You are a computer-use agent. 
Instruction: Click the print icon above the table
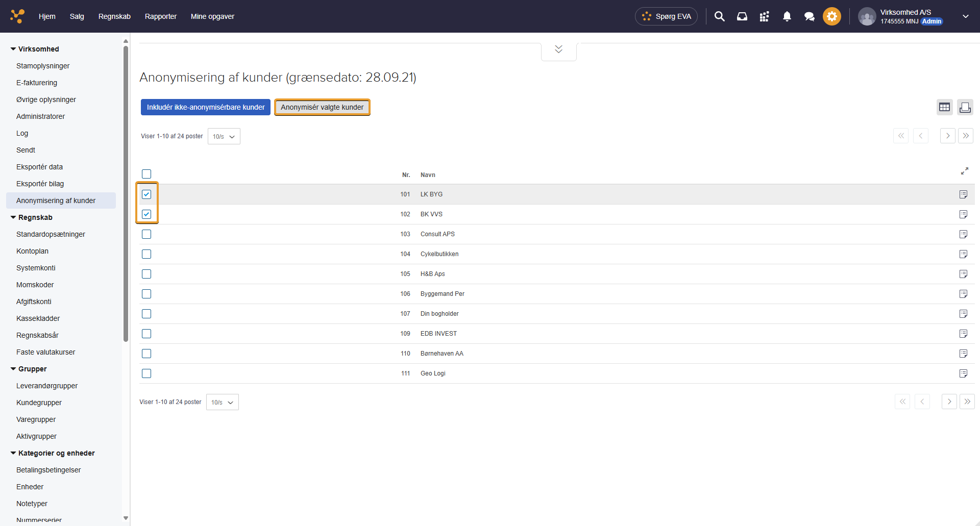[x=965, y=107]
